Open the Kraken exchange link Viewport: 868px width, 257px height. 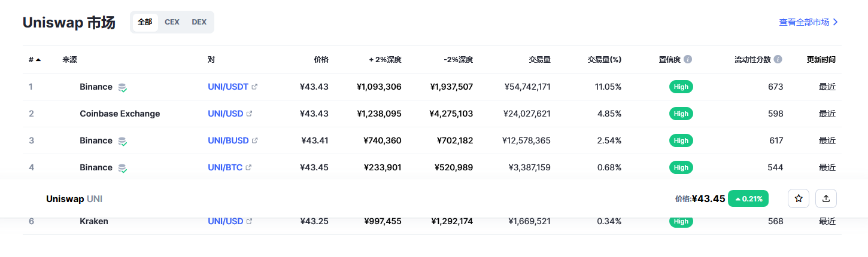click(94, 221)
